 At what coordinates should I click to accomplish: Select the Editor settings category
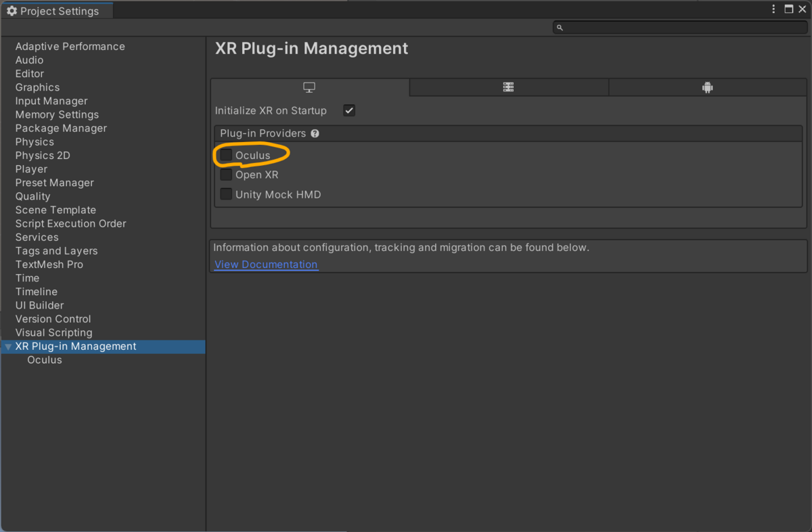tap(30, 74)
